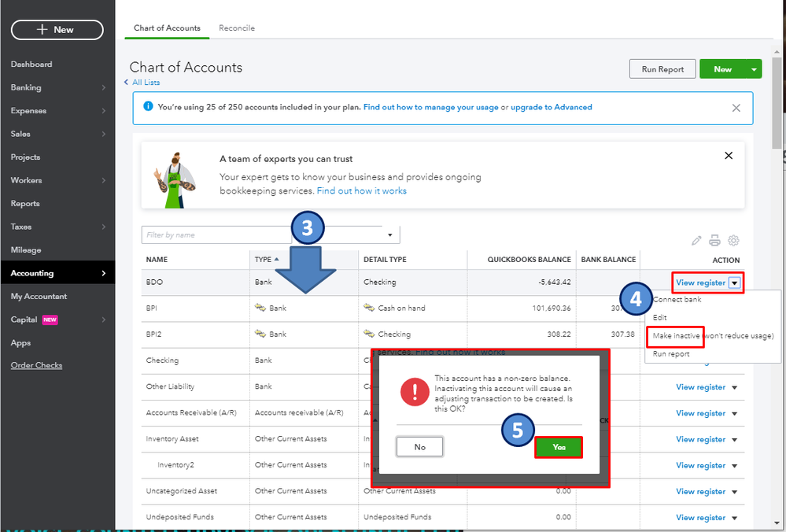786x532 pixels.
Task: Open the green New button dropdown arrow
Action: click(754, 69)
